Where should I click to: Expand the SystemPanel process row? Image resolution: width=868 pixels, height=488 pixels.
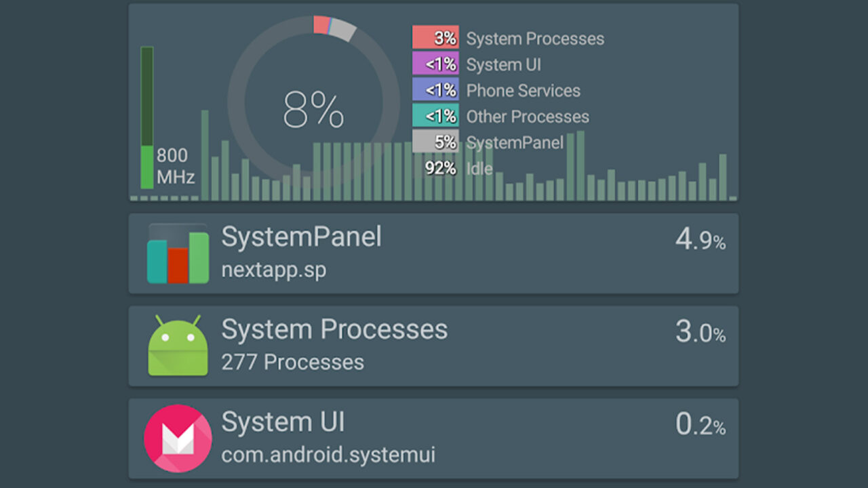(434, 251)
